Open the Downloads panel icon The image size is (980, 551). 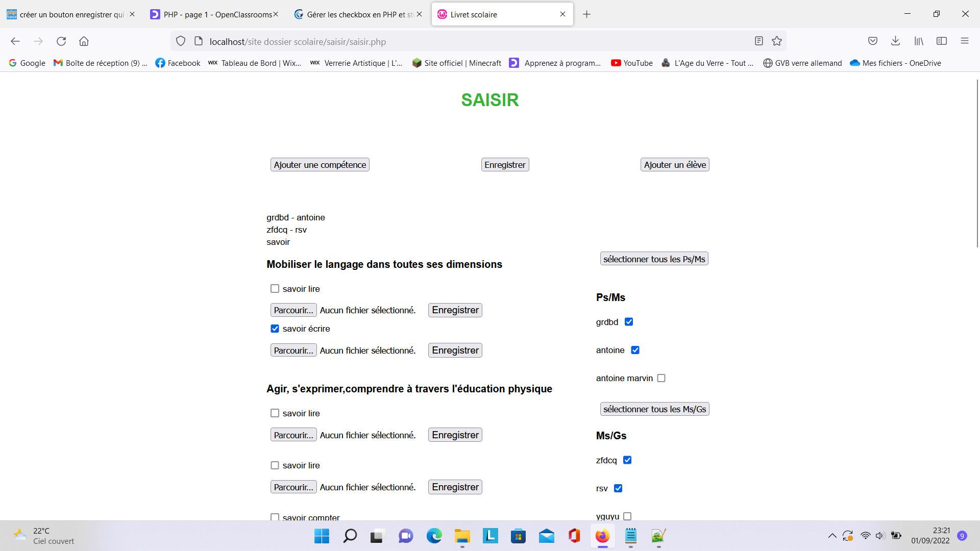coord(895,41)
